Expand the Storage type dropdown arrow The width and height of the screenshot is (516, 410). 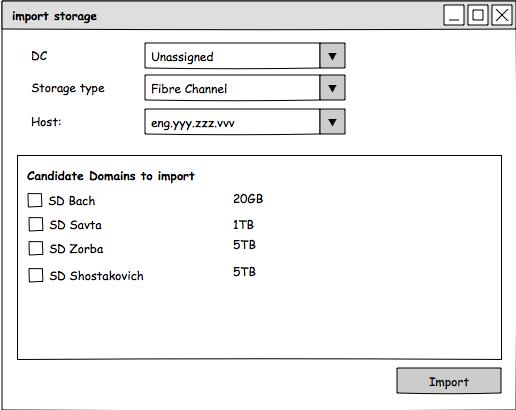pos(332,88)
